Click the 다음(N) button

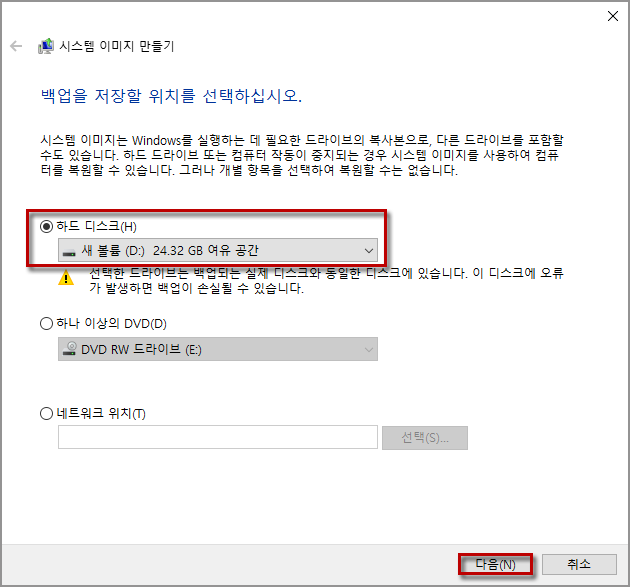click(x=495, y=565)
